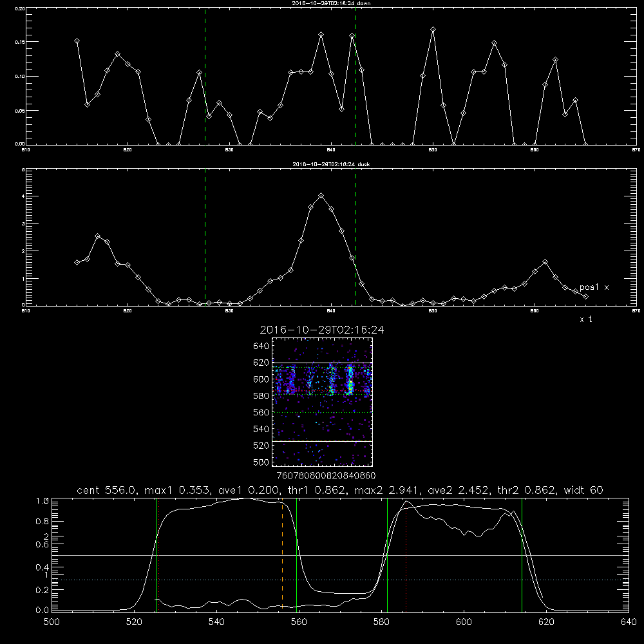Click the last diamond data point of the dusk curve
Viewport: 644px width, 644px height.
(585, 296)
